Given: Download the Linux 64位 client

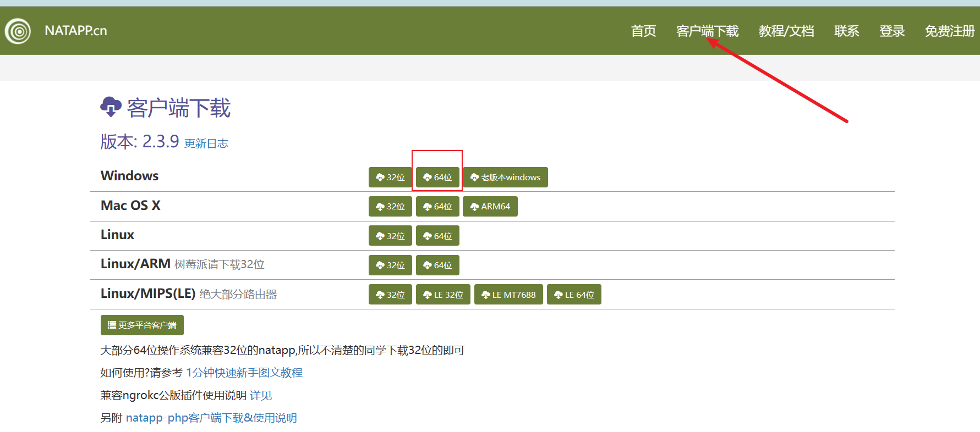Looking at the screenshot, I should pos(437,236).
